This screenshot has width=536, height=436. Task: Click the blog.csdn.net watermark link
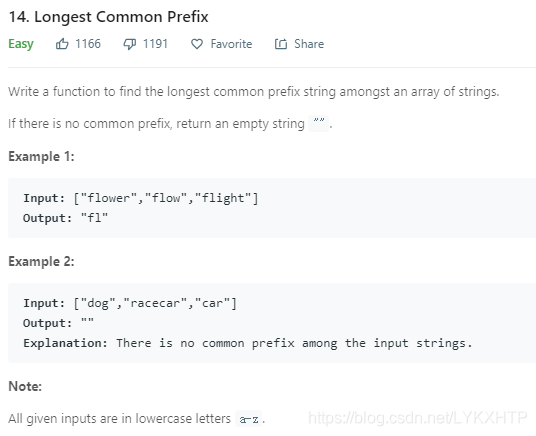pos(418,418)
